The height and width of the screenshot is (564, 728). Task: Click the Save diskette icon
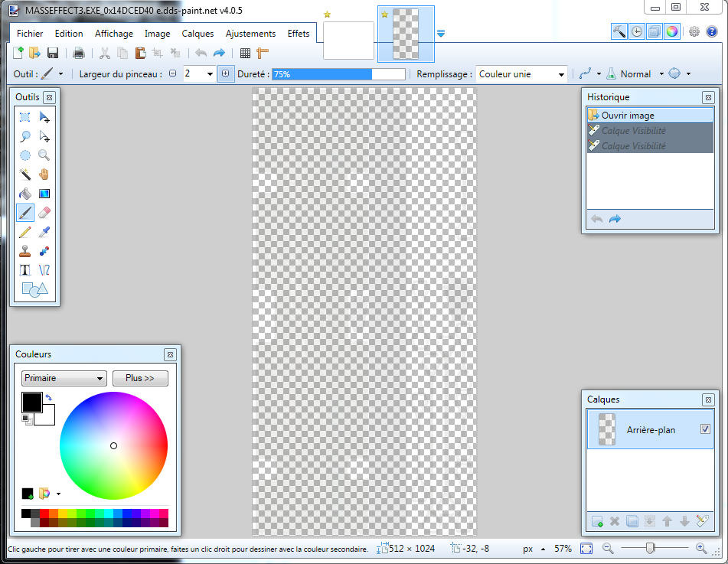pyautogui.click(x=53, y=53)
